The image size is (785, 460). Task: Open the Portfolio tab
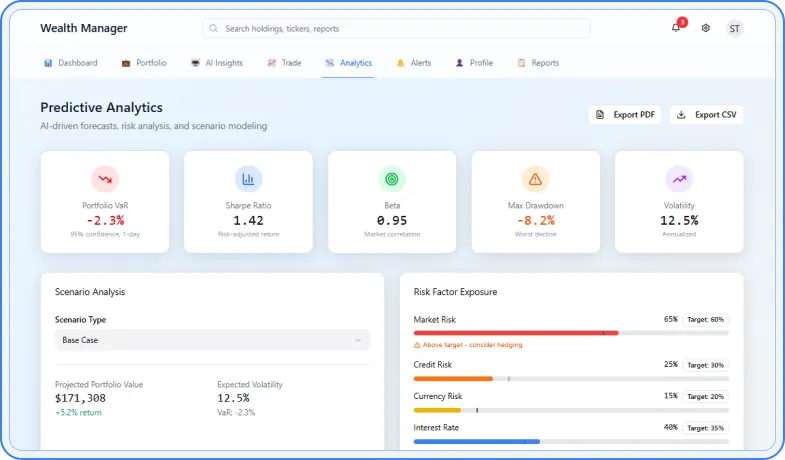point(144,63)
